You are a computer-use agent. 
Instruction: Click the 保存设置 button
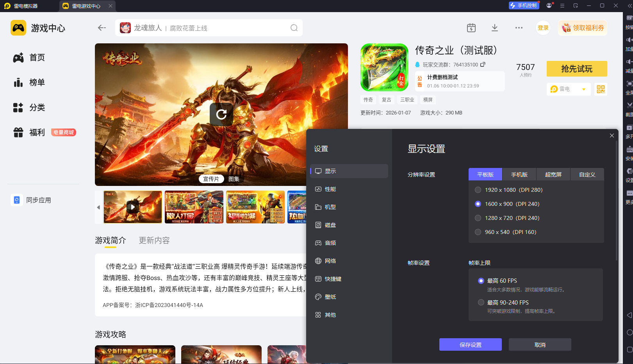tap(471, 344)
